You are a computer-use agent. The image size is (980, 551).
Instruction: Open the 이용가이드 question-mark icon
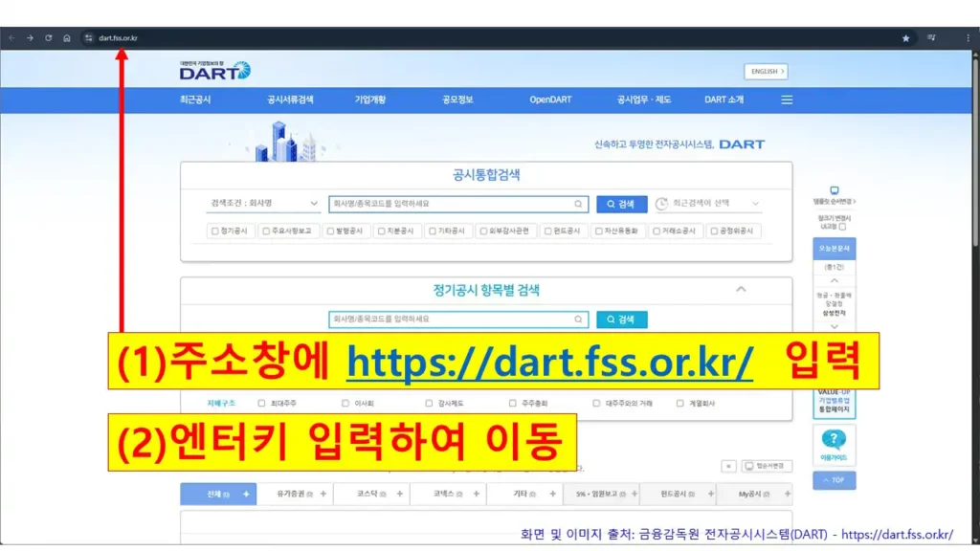click(834, 440)
